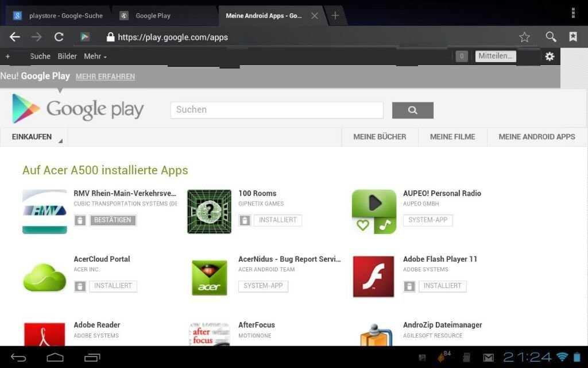Open the AUPEO! Personal Radio title link
Viewport: 588px width, 368px height.
tap(442, 193)
